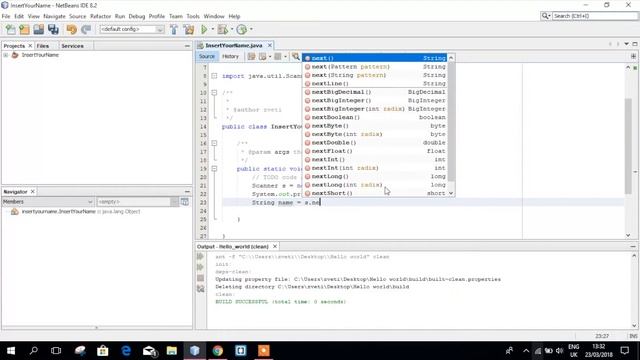The image size is (640, 360).
Task: Choose nextBigDecimal() completion item
Action: 375,92
